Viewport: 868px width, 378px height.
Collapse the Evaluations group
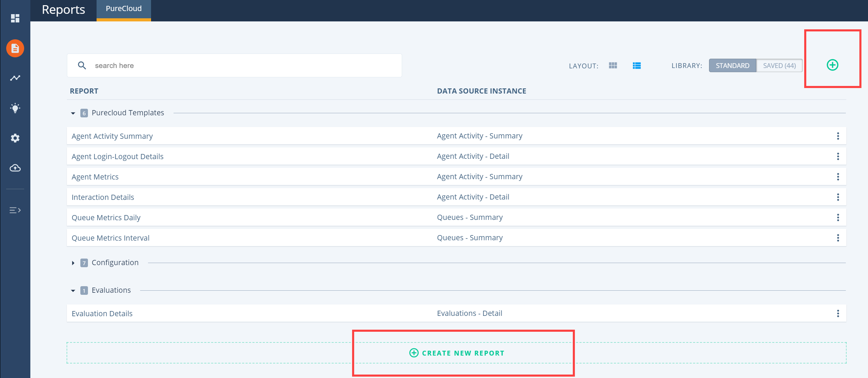point(73,291)
